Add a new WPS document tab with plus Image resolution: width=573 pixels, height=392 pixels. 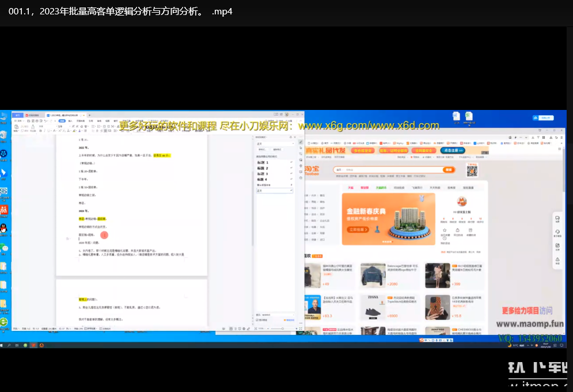coord(89,115)
